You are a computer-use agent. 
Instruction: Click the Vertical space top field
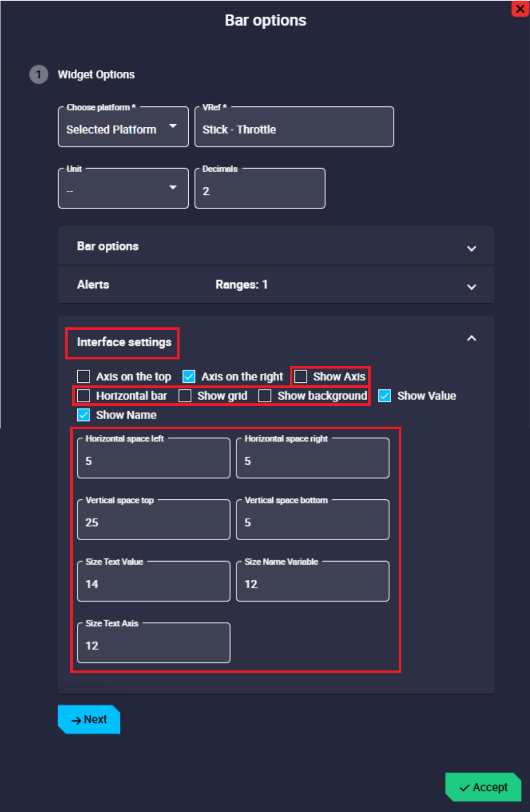pos(153,522)
